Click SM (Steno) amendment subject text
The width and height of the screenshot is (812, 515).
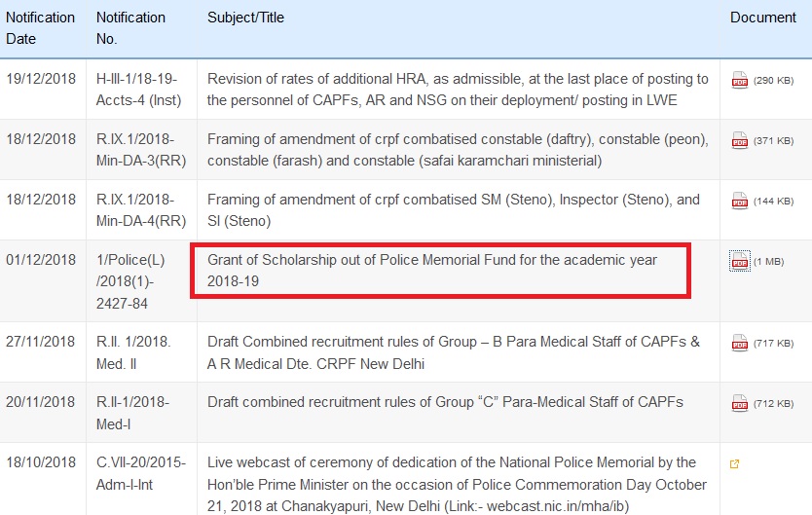point(453,209)
